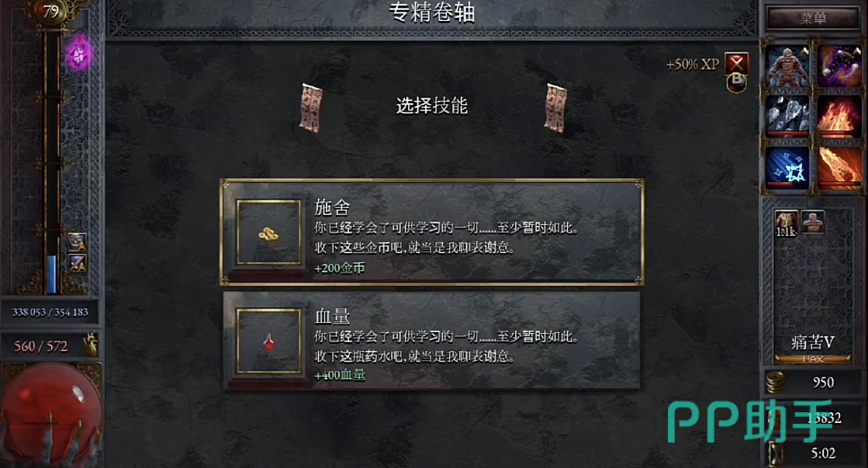Close the scroll with red X button
Image resolution: width=868 pixels, height=468 pixels.
click(x=736, y=64)
